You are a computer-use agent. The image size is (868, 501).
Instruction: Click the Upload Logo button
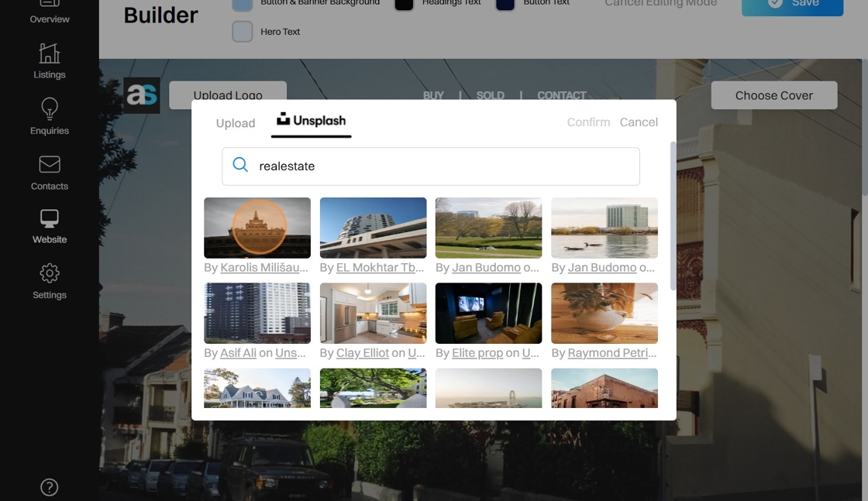coord(228,95)
